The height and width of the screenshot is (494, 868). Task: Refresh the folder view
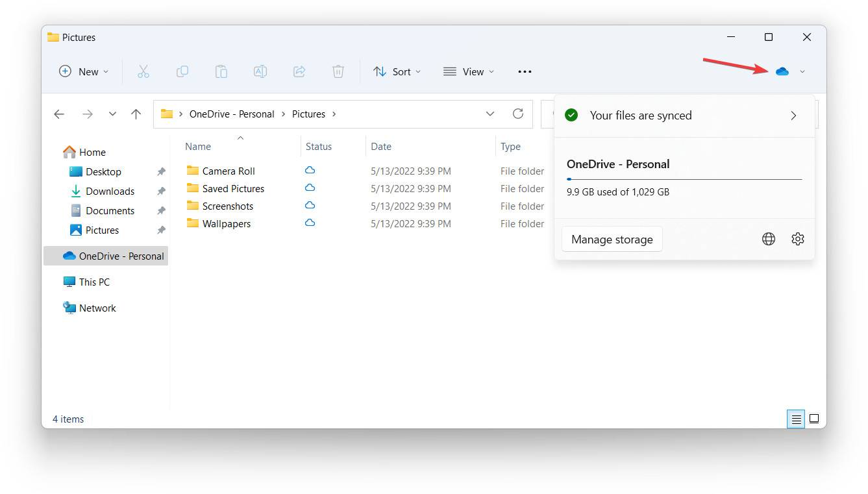pyautogui.click(x=517, y=114)
